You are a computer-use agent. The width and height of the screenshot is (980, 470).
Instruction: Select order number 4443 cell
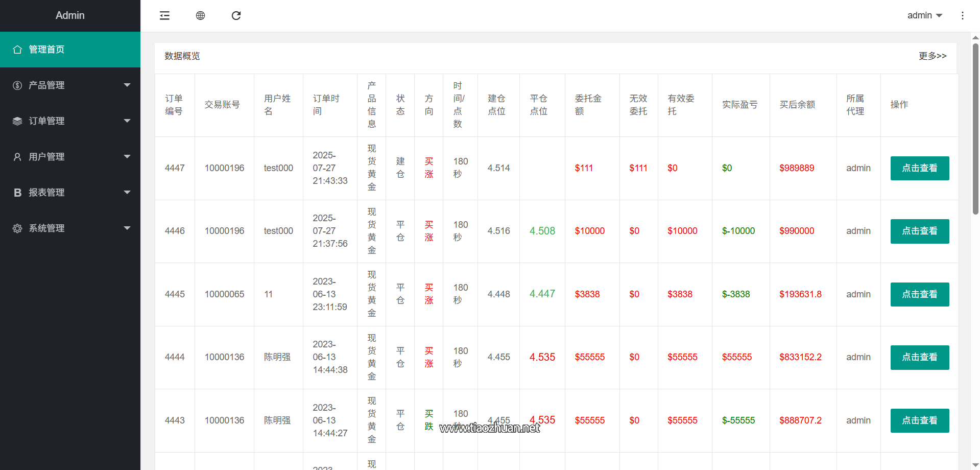pyautogui.click(x=175, y=420)
